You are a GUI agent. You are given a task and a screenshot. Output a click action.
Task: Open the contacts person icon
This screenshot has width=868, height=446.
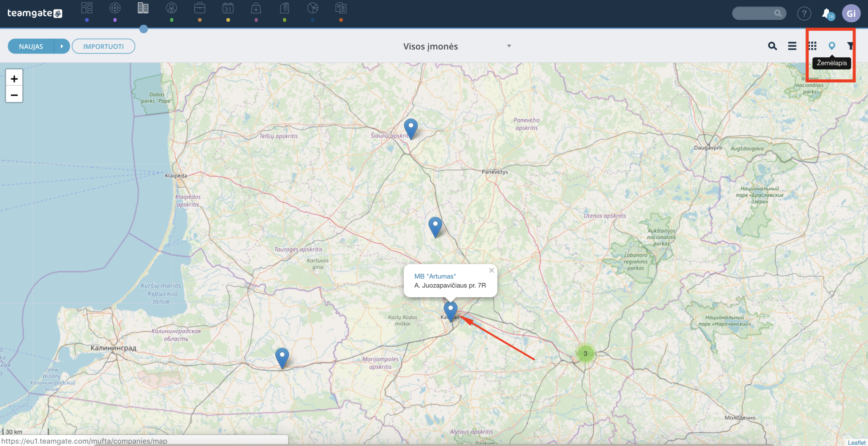172,8
